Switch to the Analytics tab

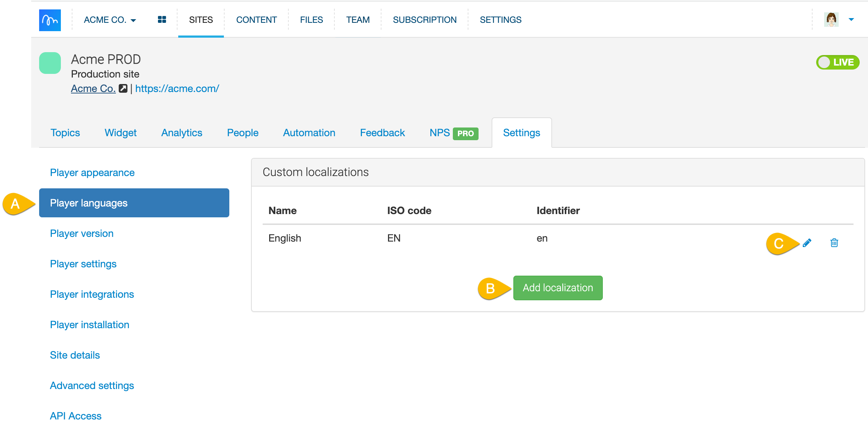coord(181,133)
